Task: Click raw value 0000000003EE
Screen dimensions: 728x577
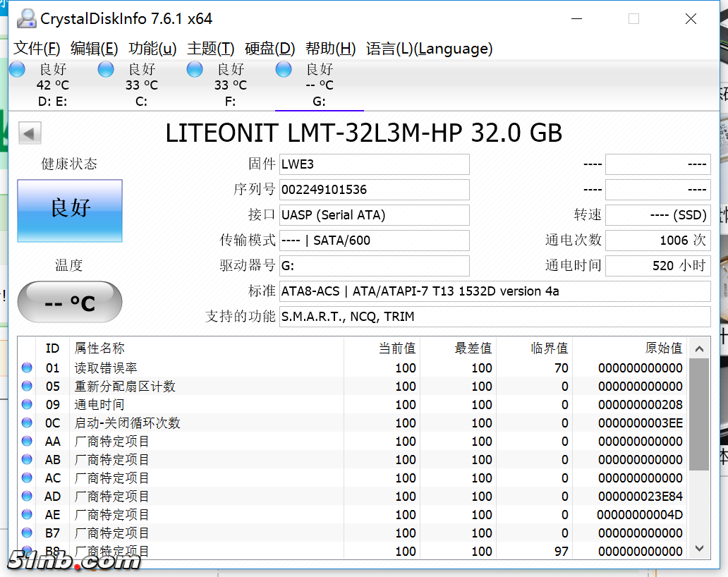Action: coord(641,423)
